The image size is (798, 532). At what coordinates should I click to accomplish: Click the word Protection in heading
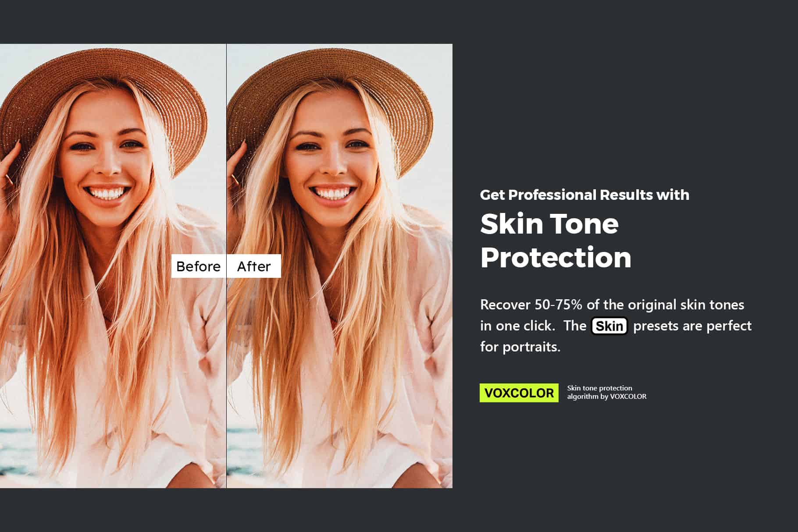[x=556, y=257]
